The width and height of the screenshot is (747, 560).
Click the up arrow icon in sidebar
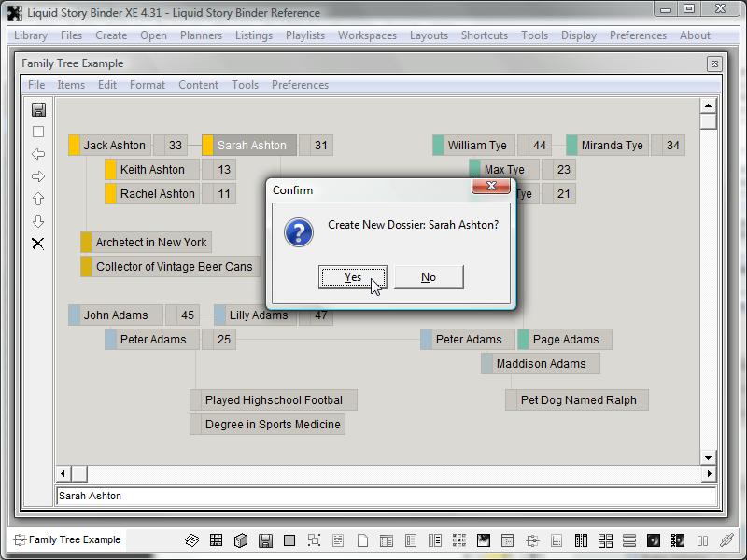tap(38, 199)
